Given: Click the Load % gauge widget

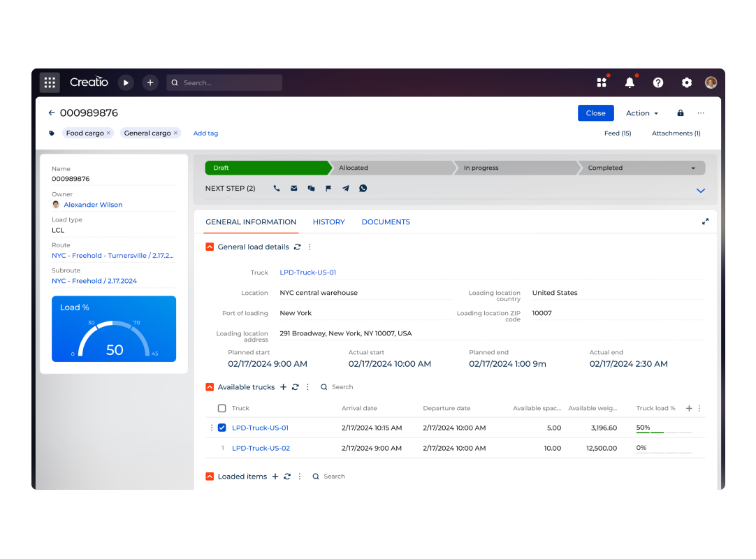Looking at the screenshot, I should pyautogui.click(x=114, y=329).
